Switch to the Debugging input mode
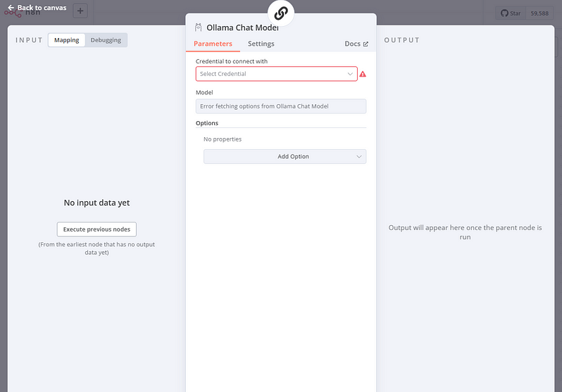Screen dimensions: 562x392 pos(106,40)
